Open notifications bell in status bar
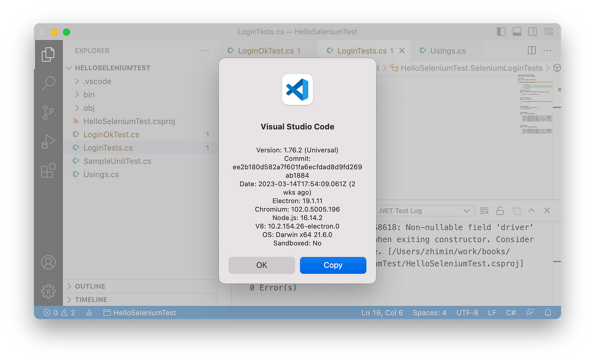This screenshot has height=364, width=595. [x=548, y=313]
